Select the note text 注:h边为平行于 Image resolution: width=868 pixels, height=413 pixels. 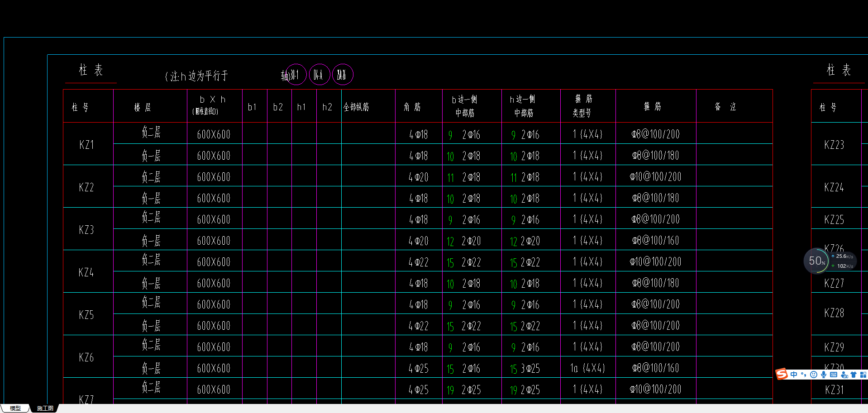(196, 76)
